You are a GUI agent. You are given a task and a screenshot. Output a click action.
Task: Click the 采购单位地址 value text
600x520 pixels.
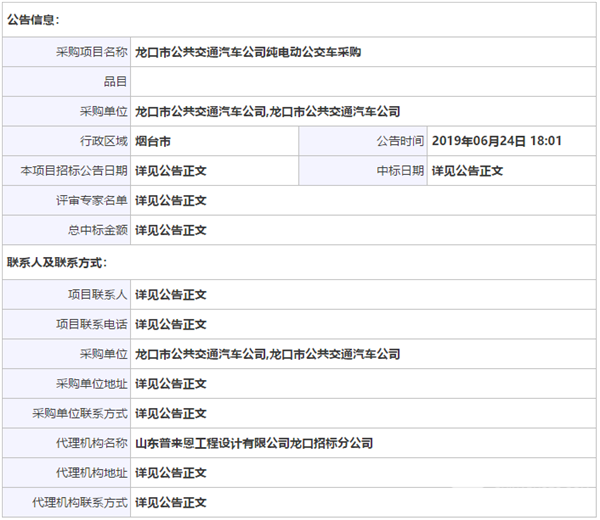point(170,384)
